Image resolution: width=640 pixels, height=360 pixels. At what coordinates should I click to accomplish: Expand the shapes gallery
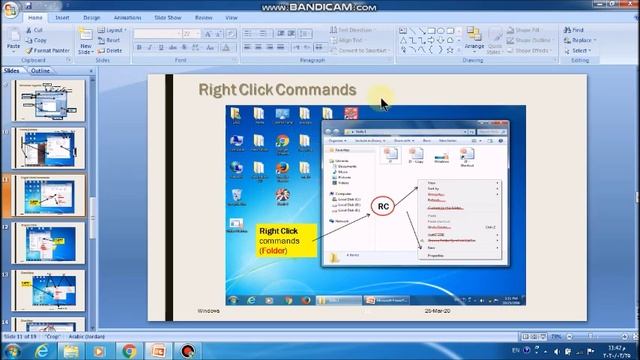[459, 50]
